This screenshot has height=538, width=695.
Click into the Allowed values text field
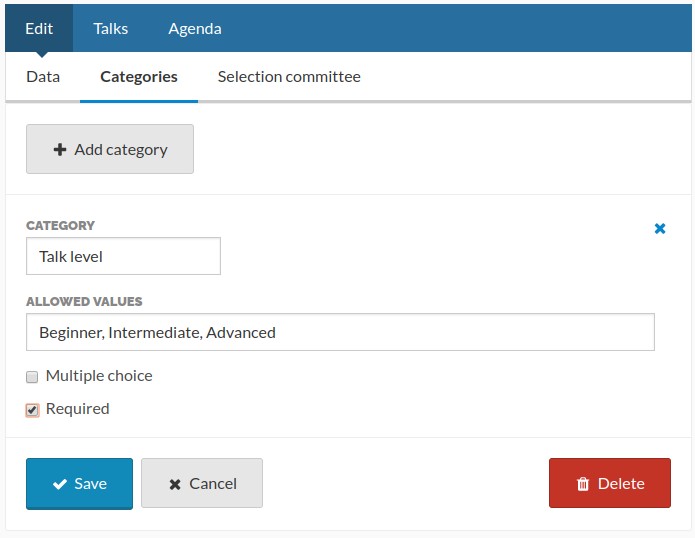pyautogui.click(x=340, y=332)
